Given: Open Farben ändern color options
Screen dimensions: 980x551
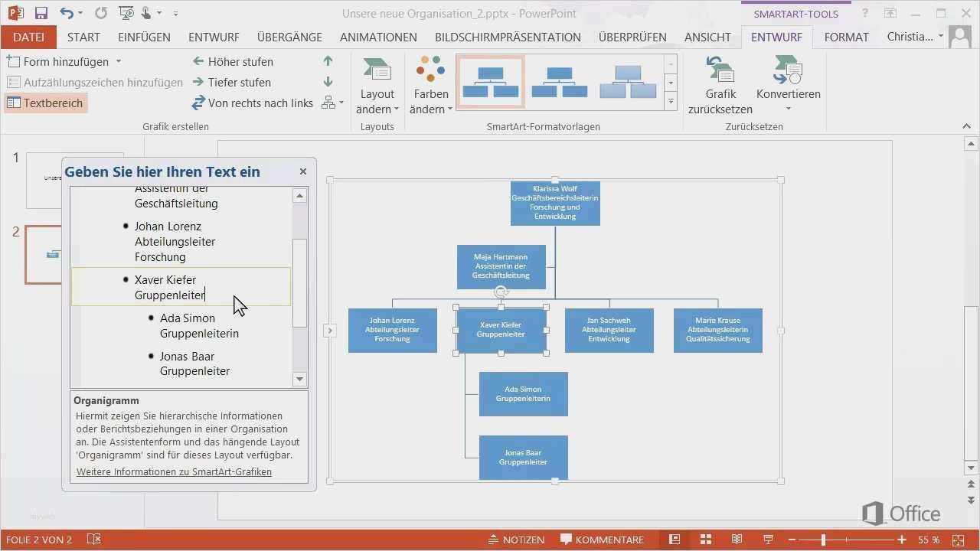Looking at the screenshot, I should 430,85.
